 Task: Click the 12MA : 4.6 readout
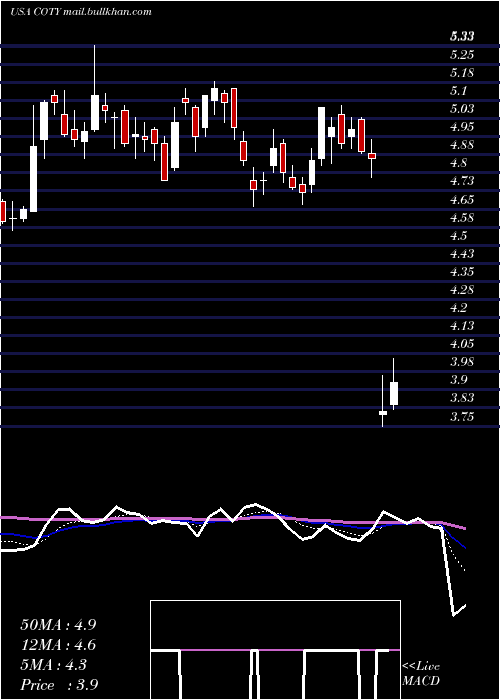point(59,645)
